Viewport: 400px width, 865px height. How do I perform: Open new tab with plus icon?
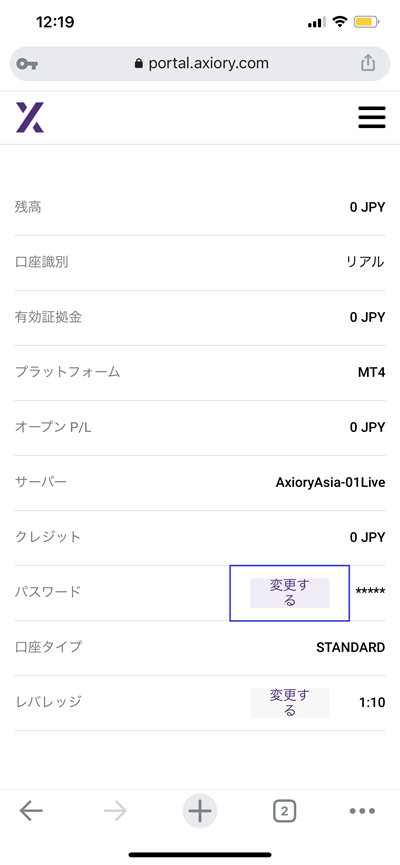(200, 811)
